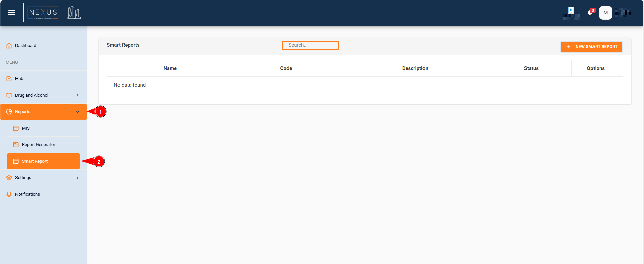This screenshot has height=264, width=644.
Task: Click the Notifications bell icon in sidebar
Action: [x=9, y=194]
